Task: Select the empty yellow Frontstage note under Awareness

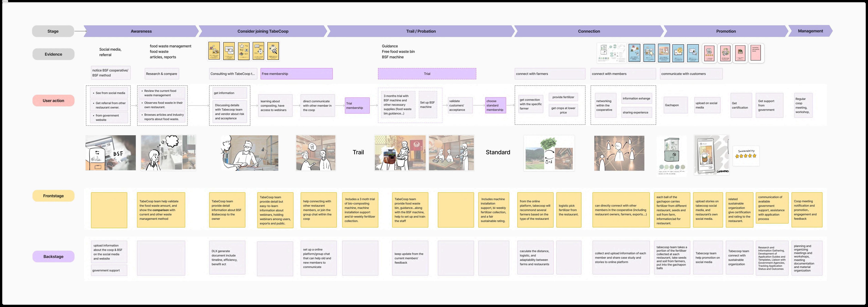Action: pos(109,210)
